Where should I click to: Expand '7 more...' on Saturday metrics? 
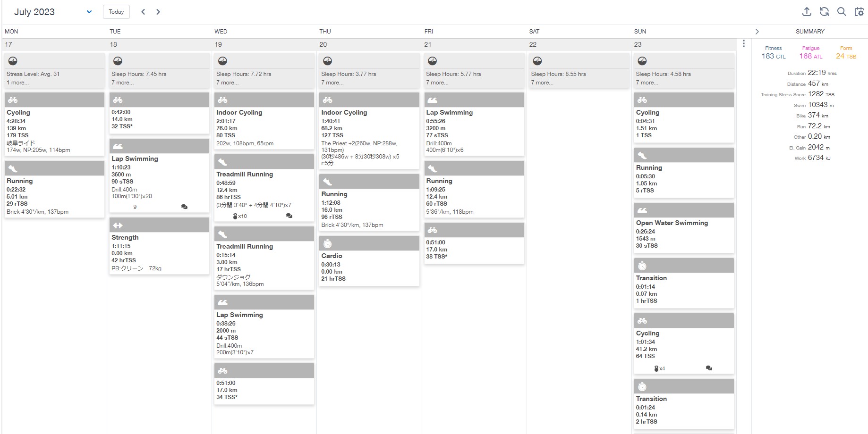pos(542,83)
